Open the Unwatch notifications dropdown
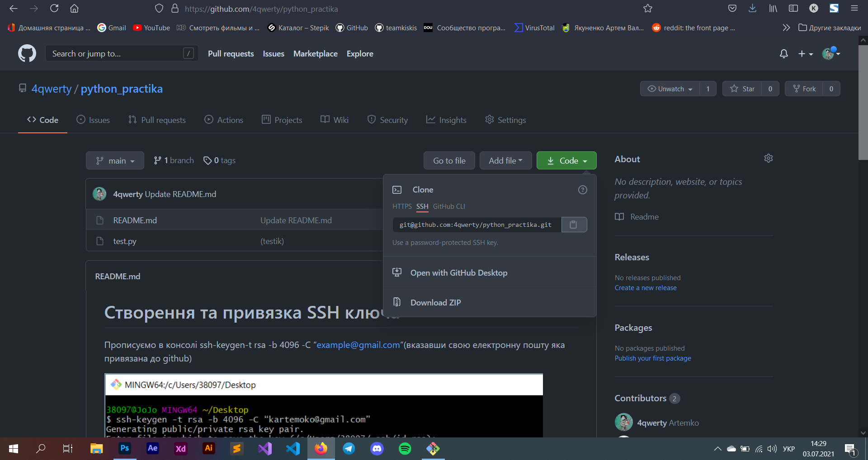This screenshot has height=460, width=868. click(670, 89)
